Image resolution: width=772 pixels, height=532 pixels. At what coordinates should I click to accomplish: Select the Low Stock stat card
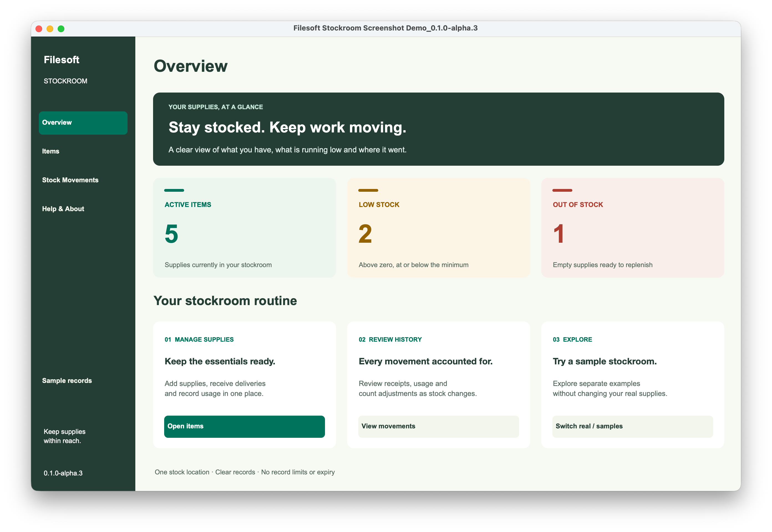tap(438, 228)
